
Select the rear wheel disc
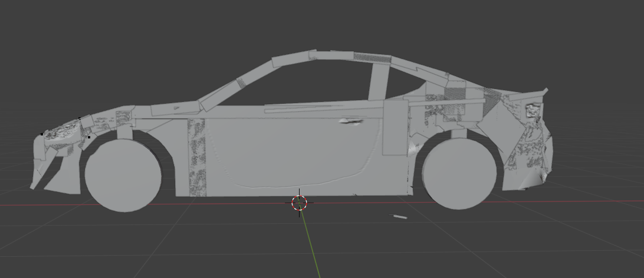pyautogui.click(x=459, y=174)
